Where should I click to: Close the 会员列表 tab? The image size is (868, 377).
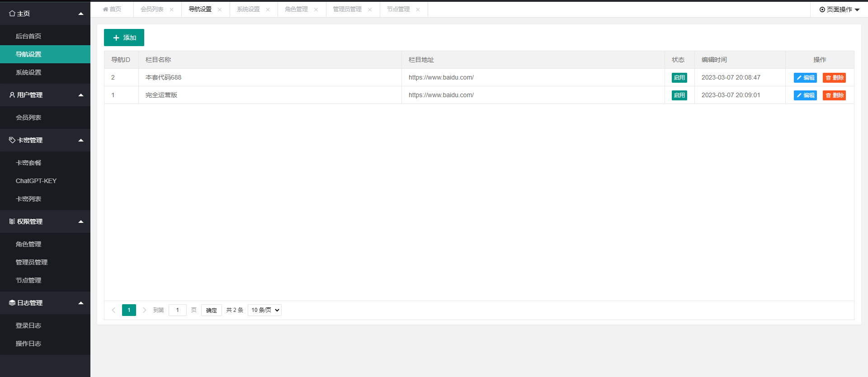(172, 9)
